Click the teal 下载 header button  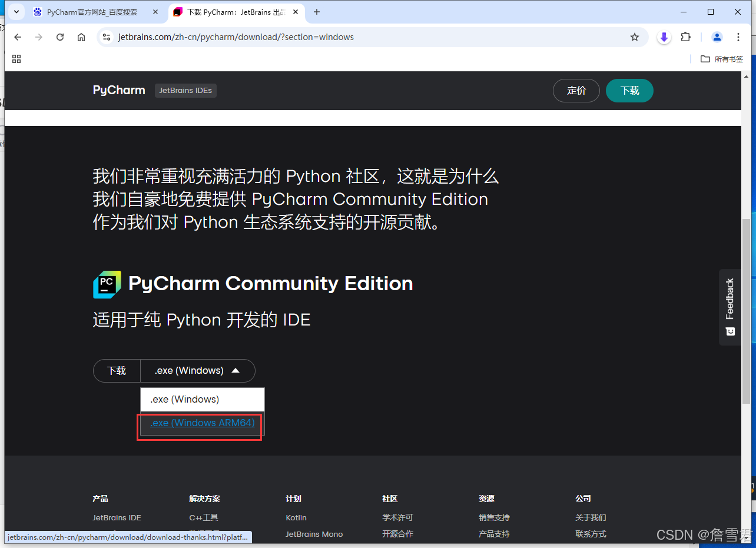coord(629,91)
